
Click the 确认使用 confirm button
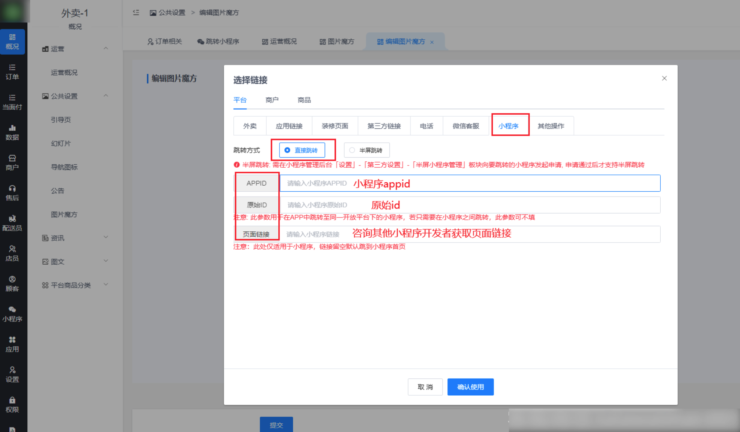click(x=470, y=386)
